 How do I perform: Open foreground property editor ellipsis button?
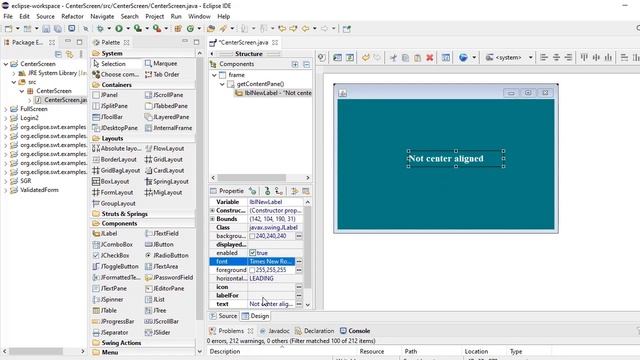pos(299,270)
